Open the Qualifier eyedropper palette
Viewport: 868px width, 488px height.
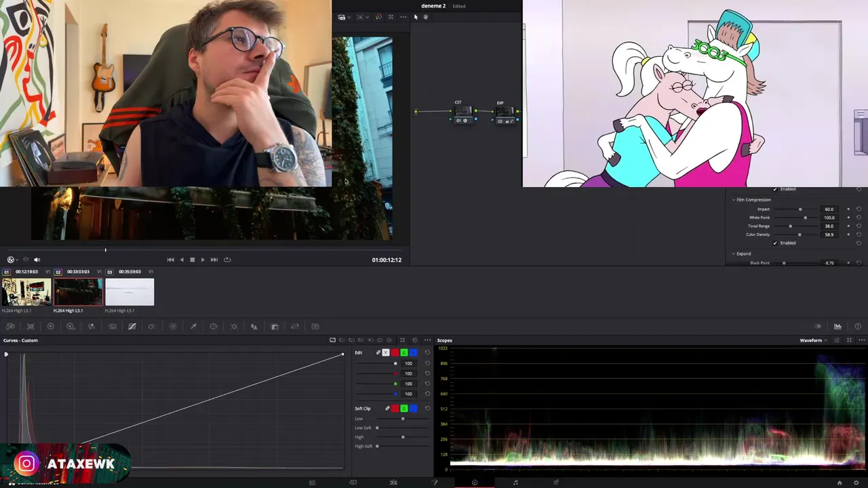[x=193, y=326]
